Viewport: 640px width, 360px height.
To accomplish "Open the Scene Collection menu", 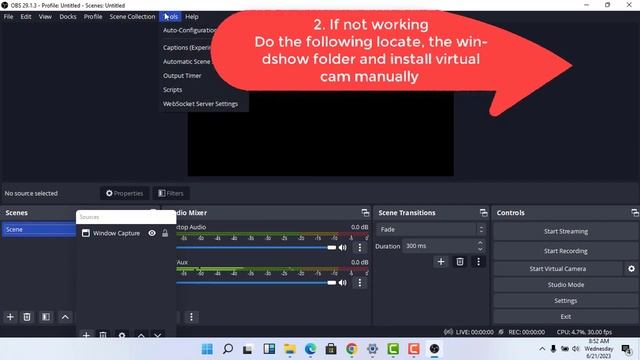I will point(132,17).
